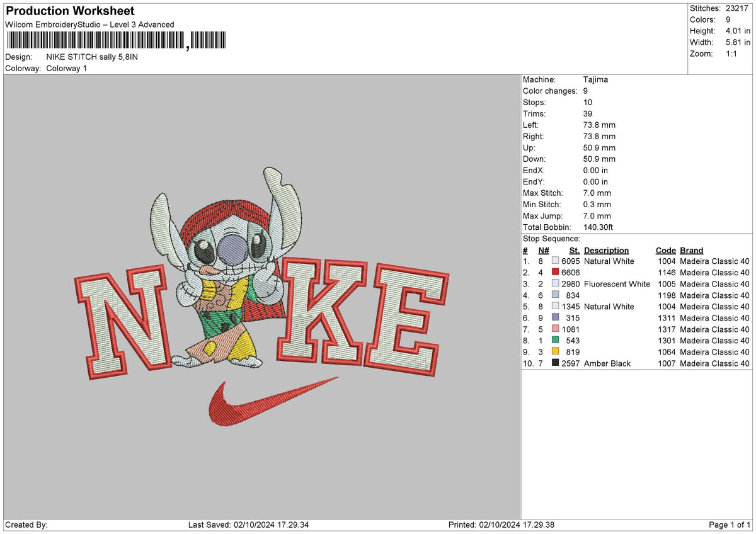Image resolution: width=756 pixels, height=534 pixels.
Task: Pick the green swatch for code 1301
Action: pyautogui.click(x=555, y=341)
